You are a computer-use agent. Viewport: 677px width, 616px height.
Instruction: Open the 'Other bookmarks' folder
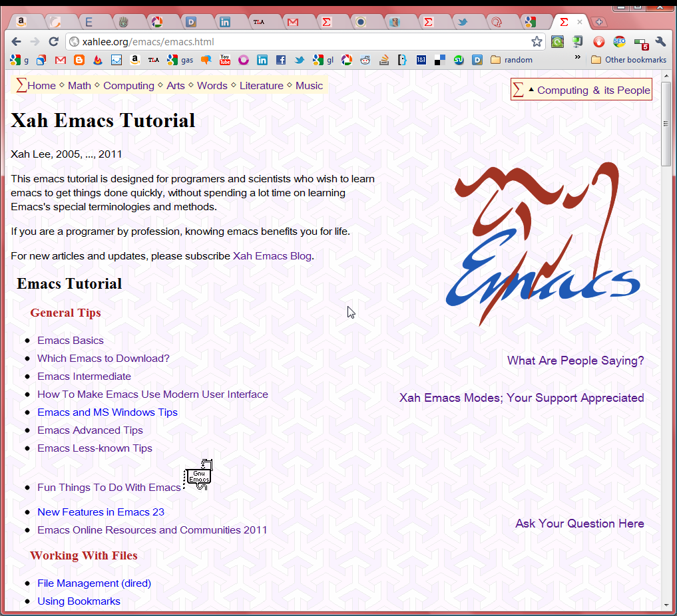point(628,60)
